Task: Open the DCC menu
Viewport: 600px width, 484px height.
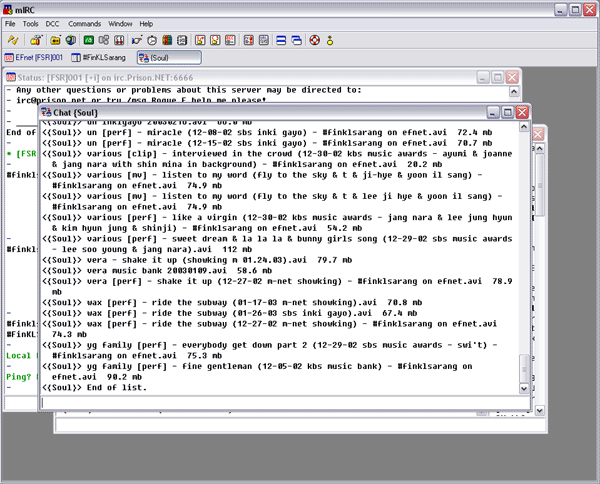Action: pos(53,23)
